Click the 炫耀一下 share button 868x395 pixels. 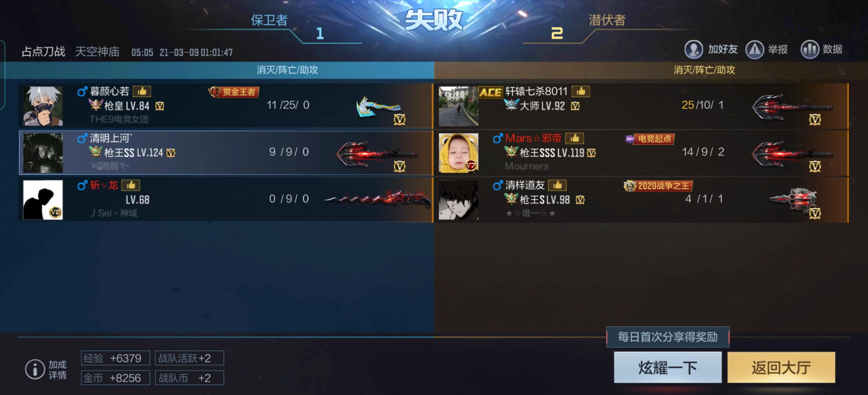(667, 367)
